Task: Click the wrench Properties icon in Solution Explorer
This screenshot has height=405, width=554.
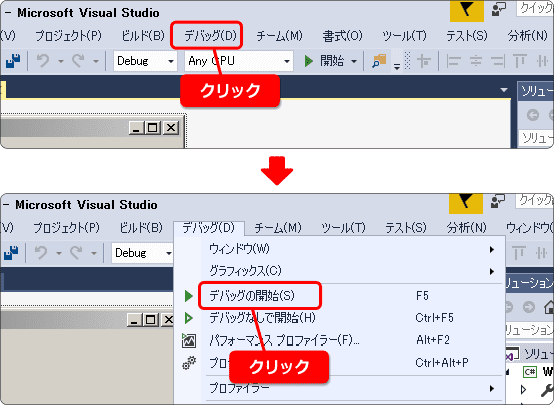Action: tap(548, 390)
